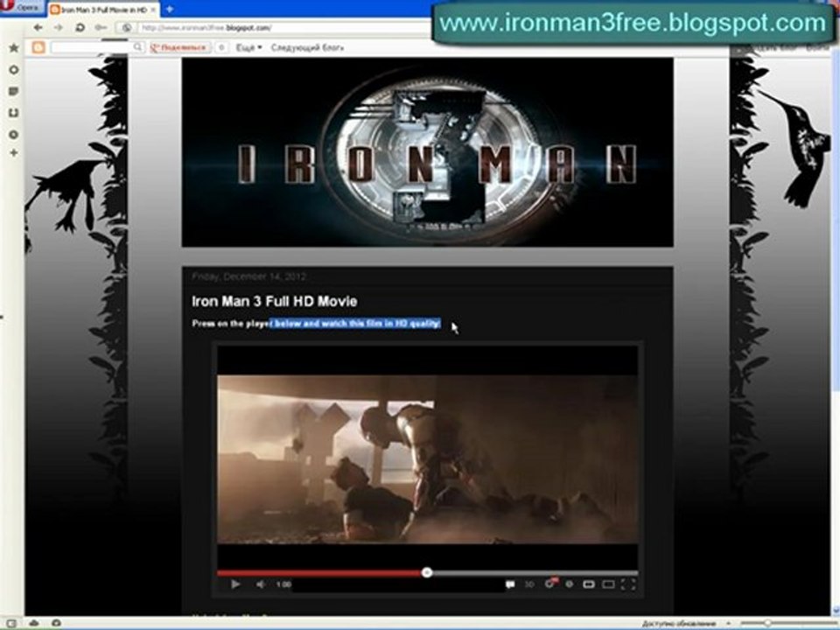Click the Iron Man 3 header banner image
840x630 pixels.
(428, 152)
